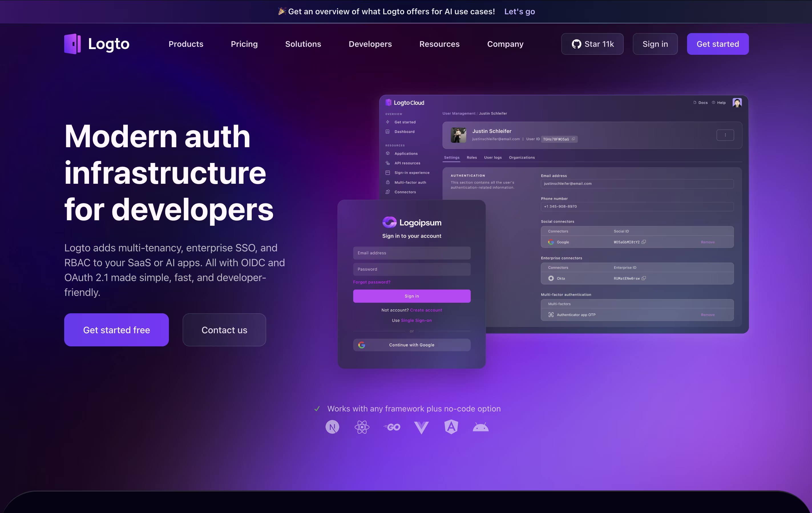This screenshot has height=513, width=812.
Task: Remove the Authenticator app OTP factor
Action: coord(708,315)
